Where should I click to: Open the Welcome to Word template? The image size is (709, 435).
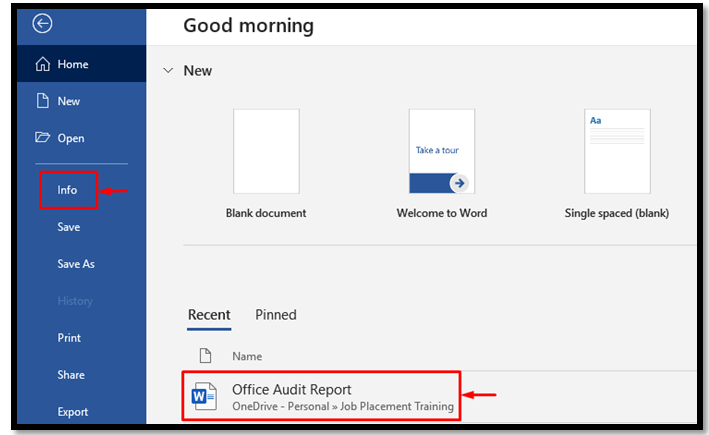[442, 151]
